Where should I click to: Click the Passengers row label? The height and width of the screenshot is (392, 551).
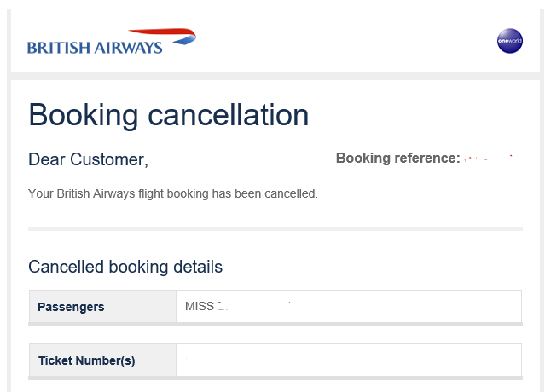[71, 307]
